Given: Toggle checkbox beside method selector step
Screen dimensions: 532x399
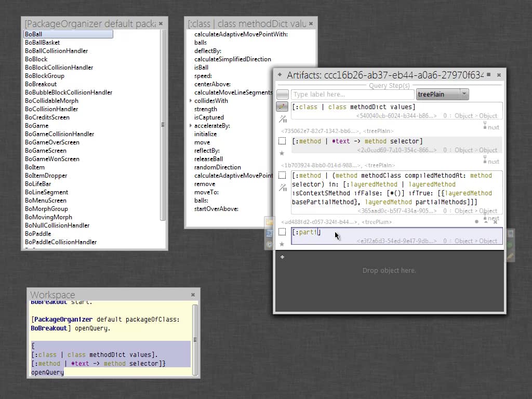Looking at the screenshot, I should [x=282, y=141].
